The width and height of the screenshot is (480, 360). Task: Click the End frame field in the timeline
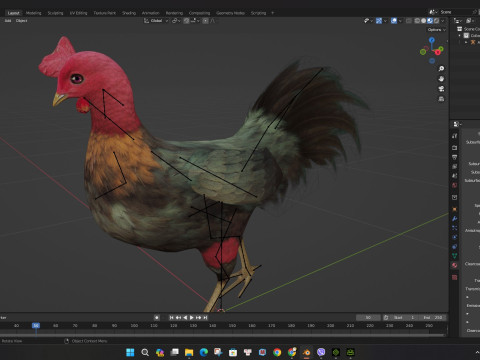click(x=432, y=317)
